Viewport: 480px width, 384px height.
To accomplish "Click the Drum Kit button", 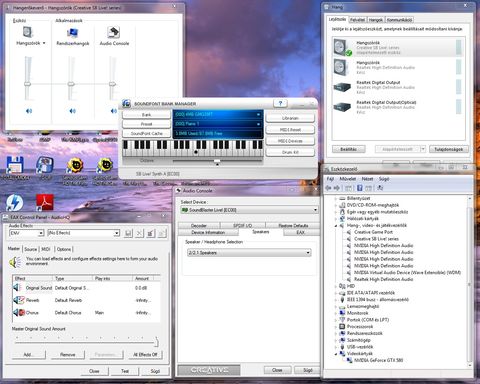I will click(290, 152).
